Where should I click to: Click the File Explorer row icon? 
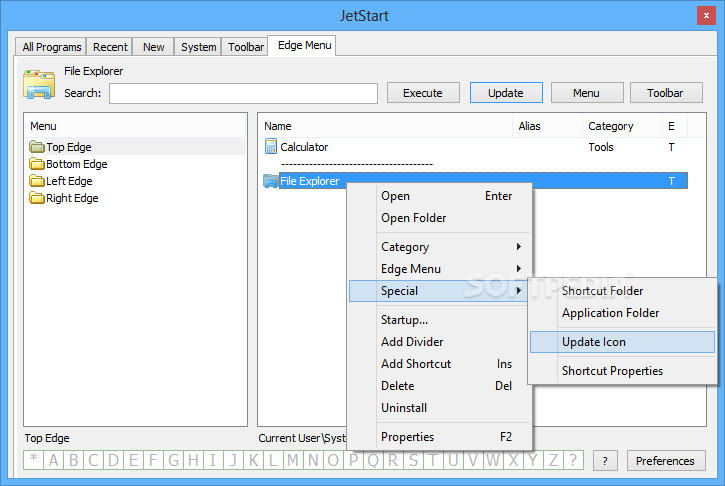point(270,181)
